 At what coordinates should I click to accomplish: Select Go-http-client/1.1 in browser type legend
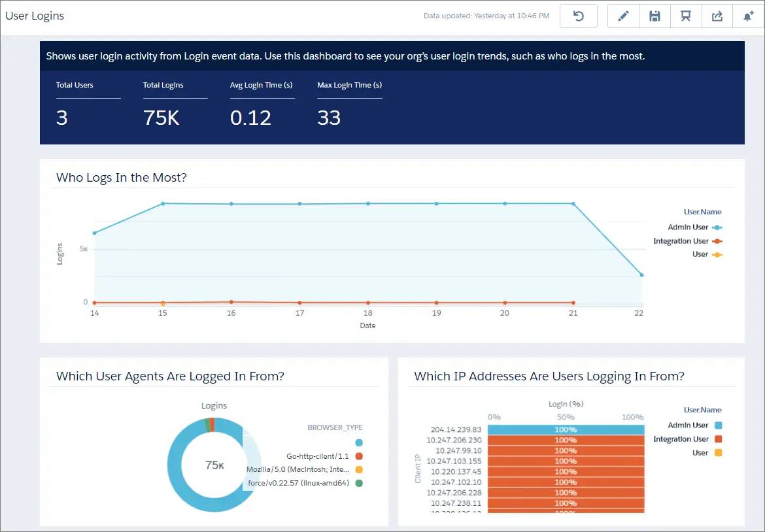click(324, 456)
